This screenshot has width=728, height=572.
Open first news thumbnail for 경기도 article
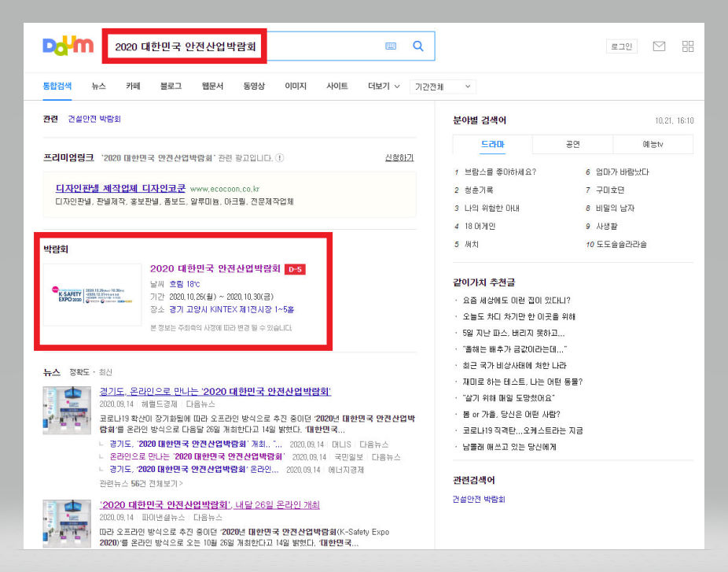point(67,410)
